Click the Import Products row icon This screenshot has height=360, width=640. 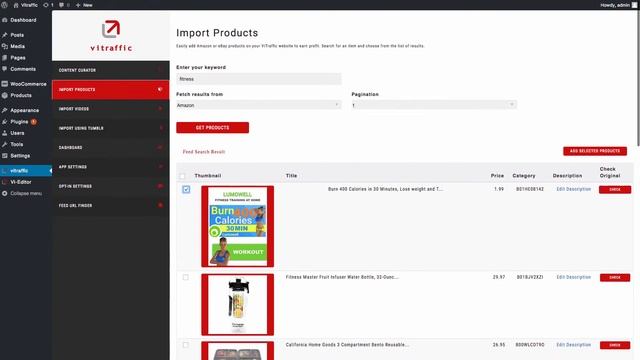160,89
